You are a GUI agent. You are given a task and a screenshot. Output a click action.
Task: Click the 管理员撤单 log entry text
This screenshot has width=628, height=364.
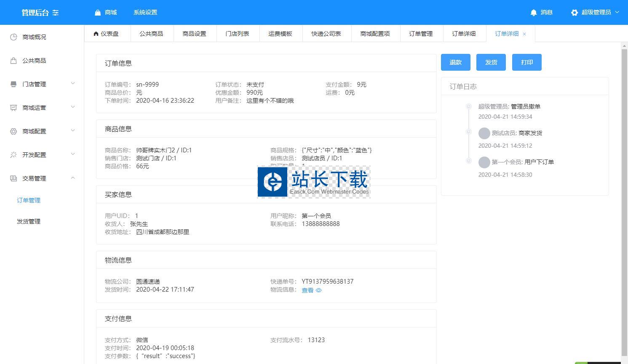tap(526, 106)
